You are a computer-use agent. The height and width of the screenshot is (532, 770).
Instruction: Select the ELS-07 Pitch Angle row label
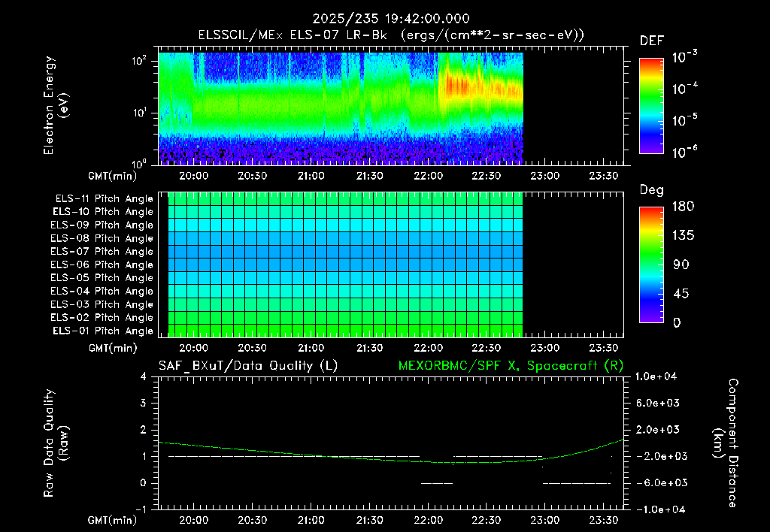pos(102,251)
